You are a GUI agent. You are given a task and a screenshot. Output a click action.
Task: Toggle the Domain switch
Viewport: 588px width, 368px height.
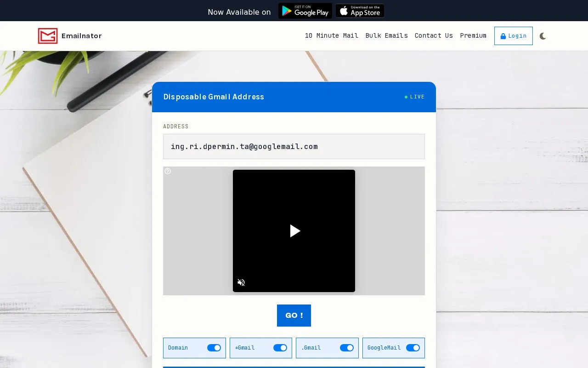pos(214,348)
